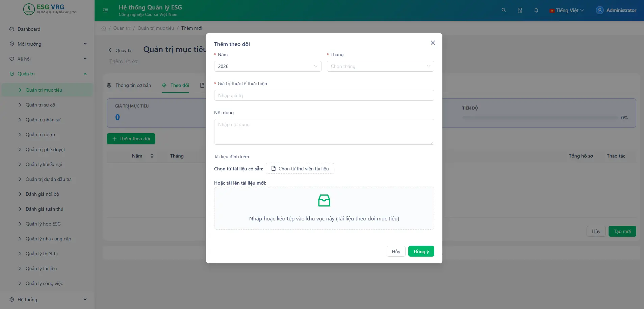Click Quản trị breadcrumb link

pyautogui.click(x=122, y=28)
